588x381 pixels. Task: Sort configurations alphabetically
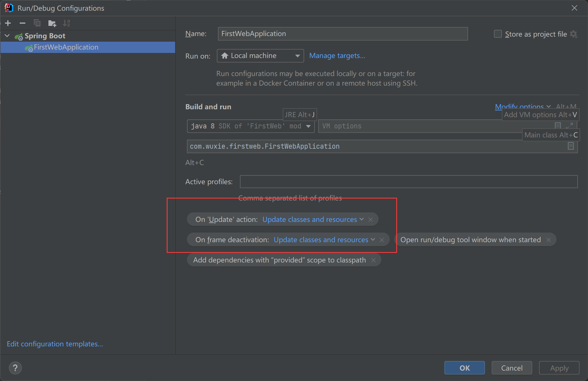(66, 23)
